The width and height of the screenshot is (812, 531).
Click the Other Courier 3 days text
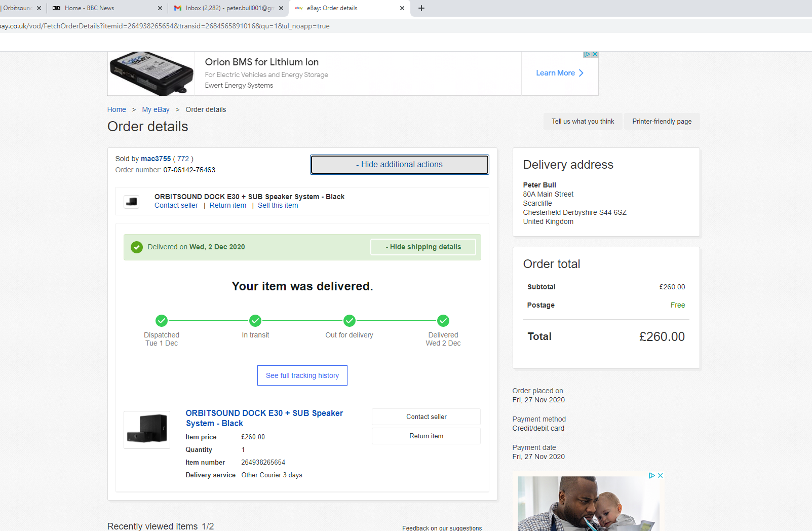pyautogui.click(x=272, y=475)
